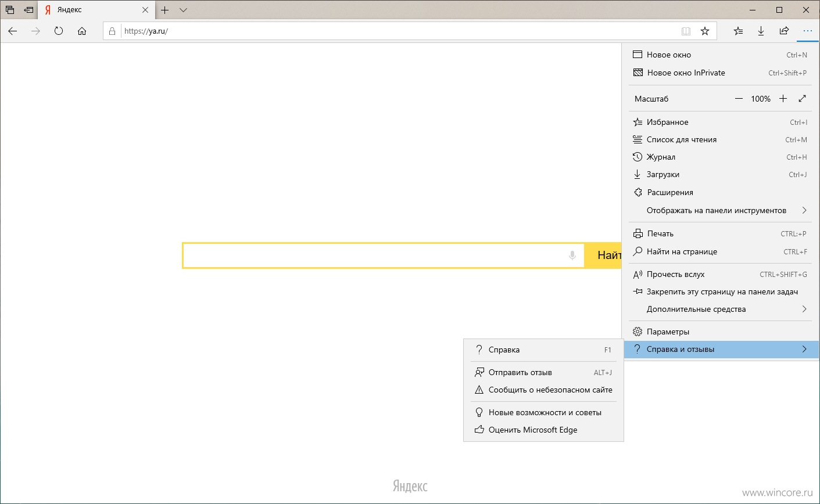Show tab previews chevron
820x504 pixels.
183,10
